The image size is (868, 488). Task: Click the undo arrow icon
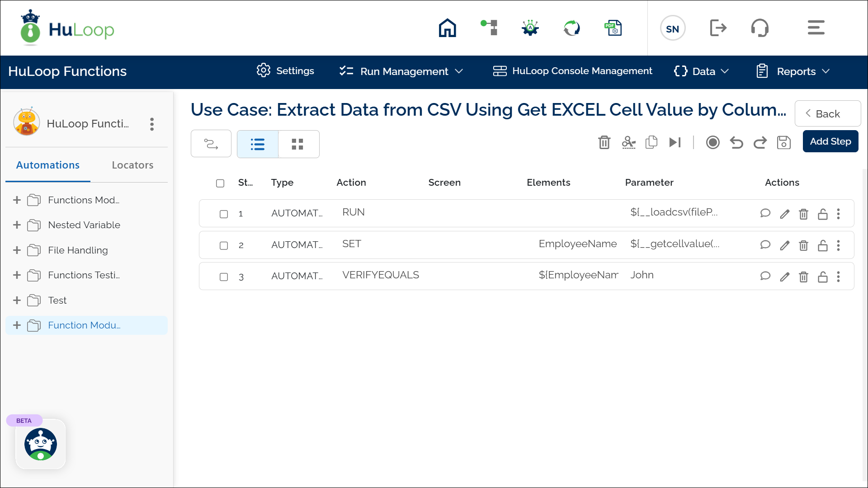tap(736, 142)
